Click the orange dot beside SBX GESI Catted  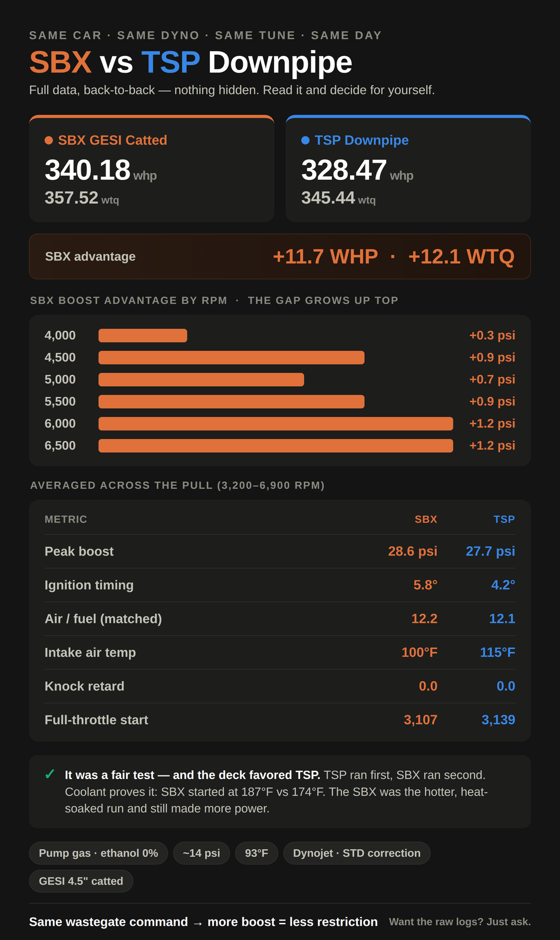[49, 140]
